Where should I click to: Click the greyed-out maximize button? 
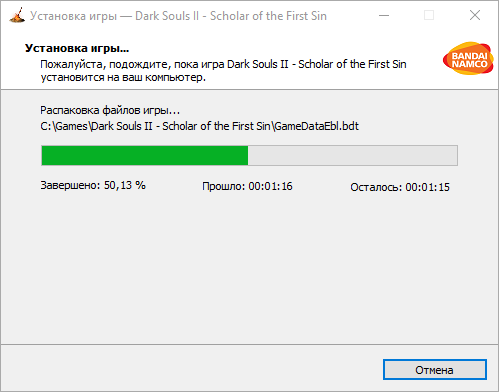(x=429, y=15)
